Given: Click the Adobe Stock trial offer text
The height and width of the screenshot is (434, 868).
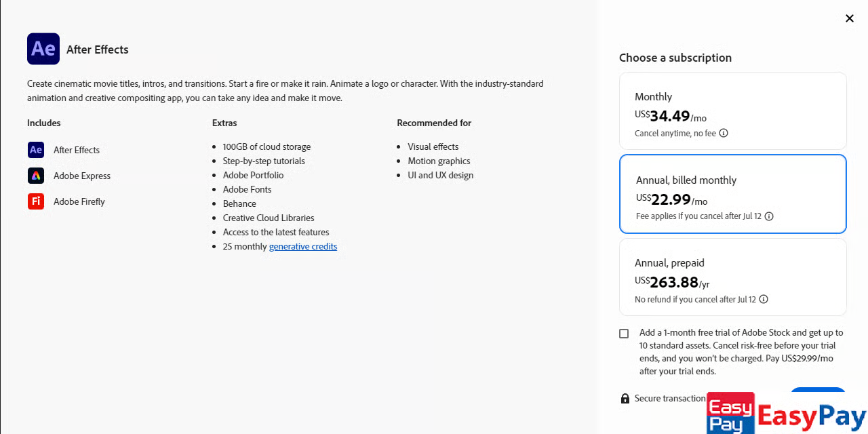Looking at the screenshot, I should 741,352.
